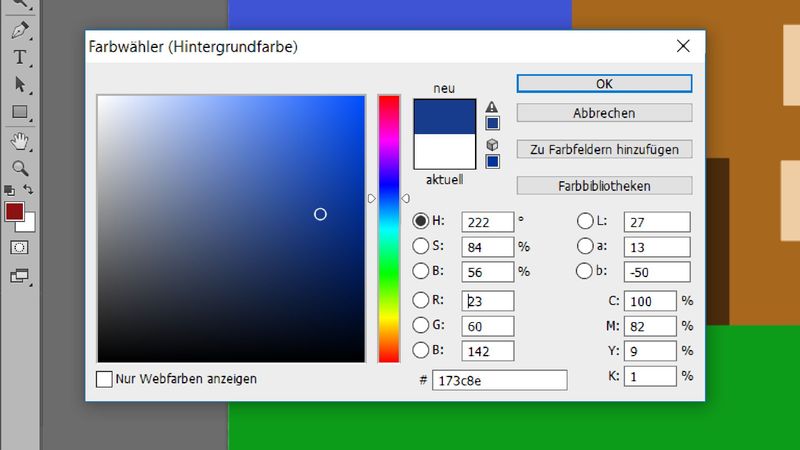Toggle the Quick Mask mode icon
The height and width of the screenshot is (450, 800).
click(x=19, y=247)
